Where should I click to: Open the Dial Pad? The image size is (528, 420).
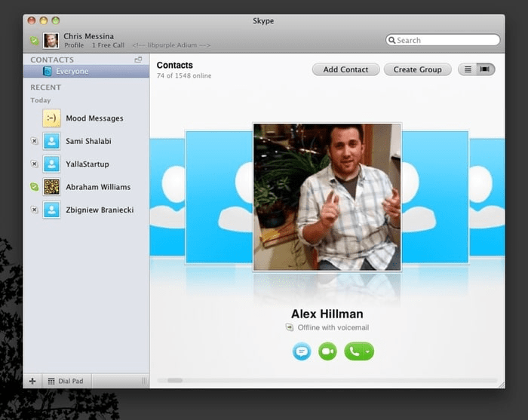click(66, 381)
